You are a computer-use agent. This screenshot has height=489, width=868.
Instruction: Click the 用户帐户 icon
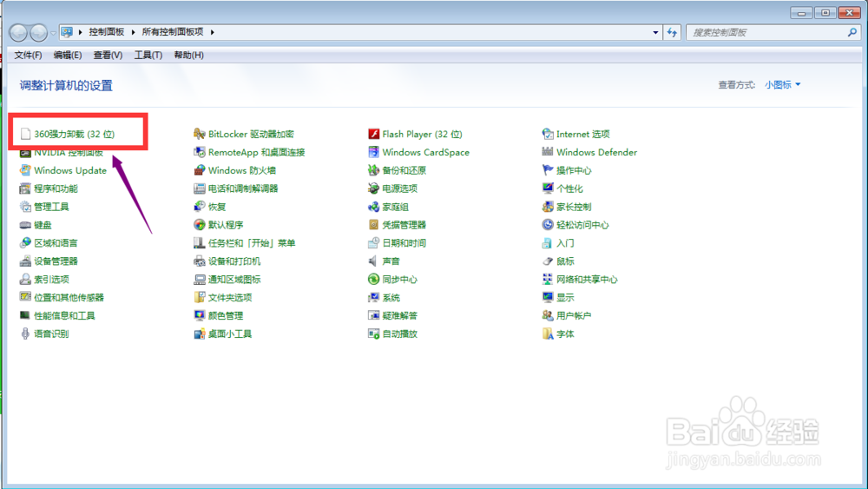tap(548, 315)
